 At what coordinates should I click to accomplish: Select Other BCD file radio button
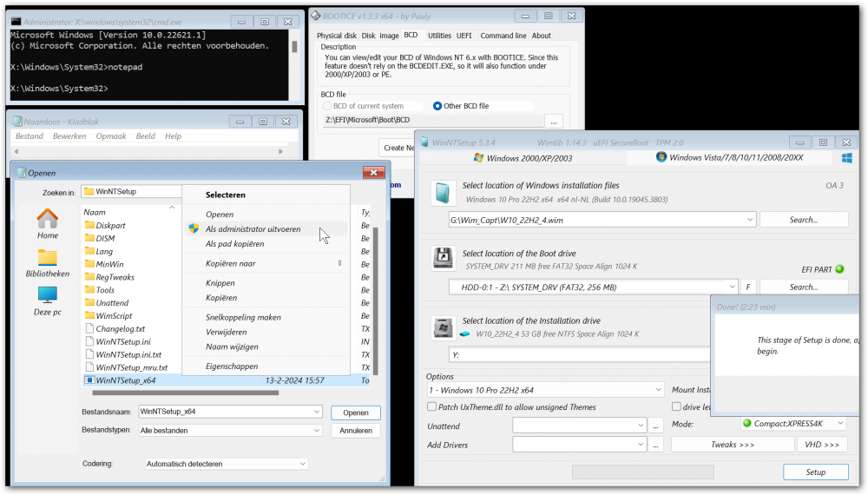437,106
